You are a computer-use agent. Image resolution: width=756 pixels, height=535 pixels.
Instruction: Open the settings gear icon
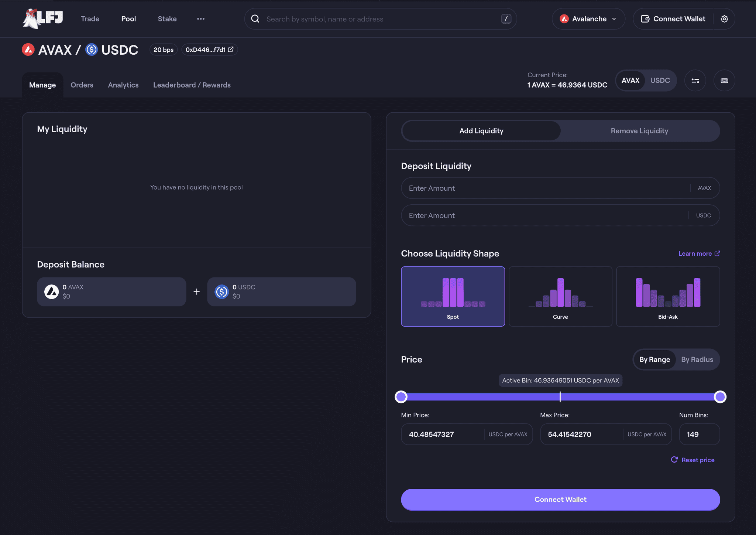pyautogui.click(x=724, y=19)
